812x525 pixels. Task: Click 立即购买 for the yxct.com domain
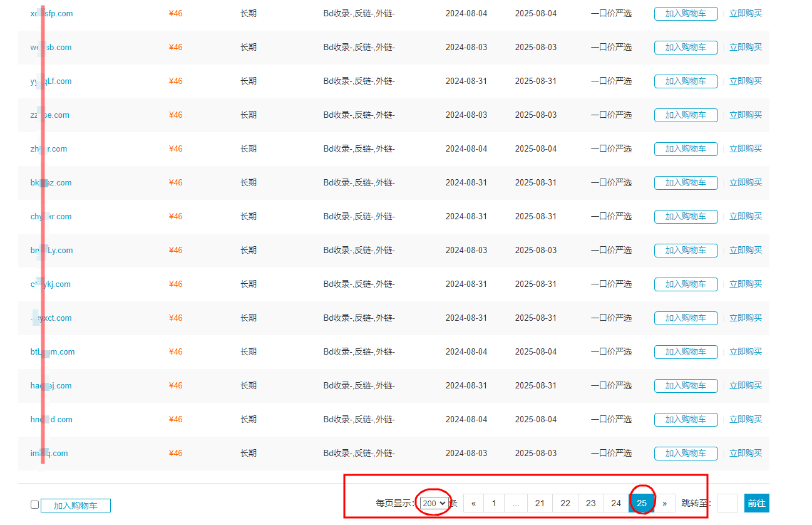(746, 318)
